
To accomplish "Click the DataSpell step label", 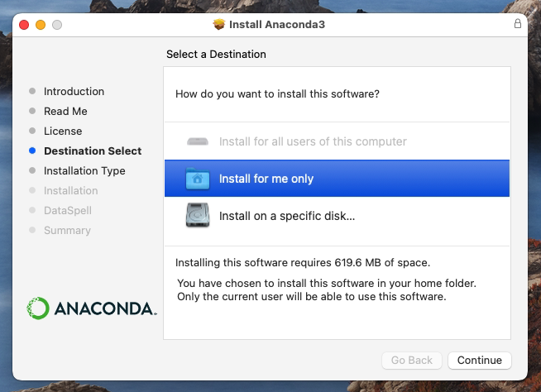I will pos(67,211).
